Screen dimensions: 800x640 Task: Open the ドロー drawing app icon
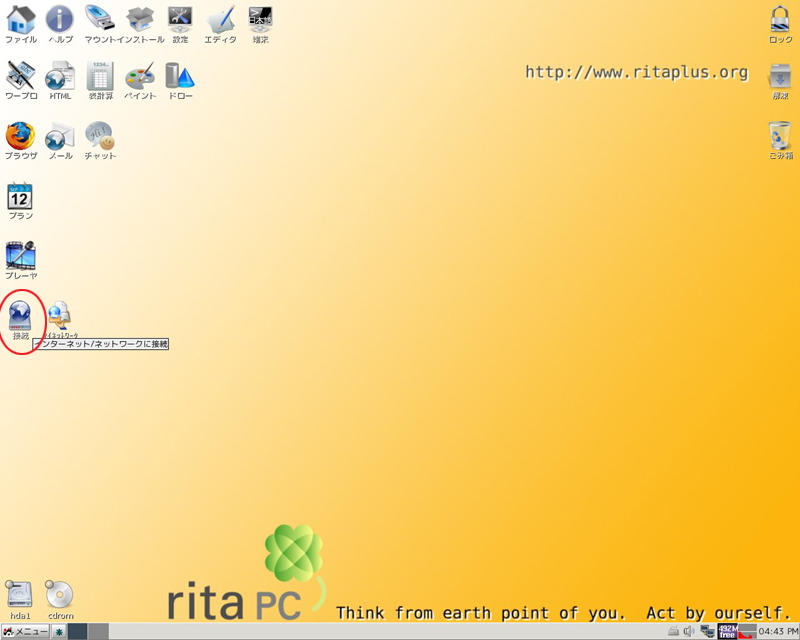[180, 77]
